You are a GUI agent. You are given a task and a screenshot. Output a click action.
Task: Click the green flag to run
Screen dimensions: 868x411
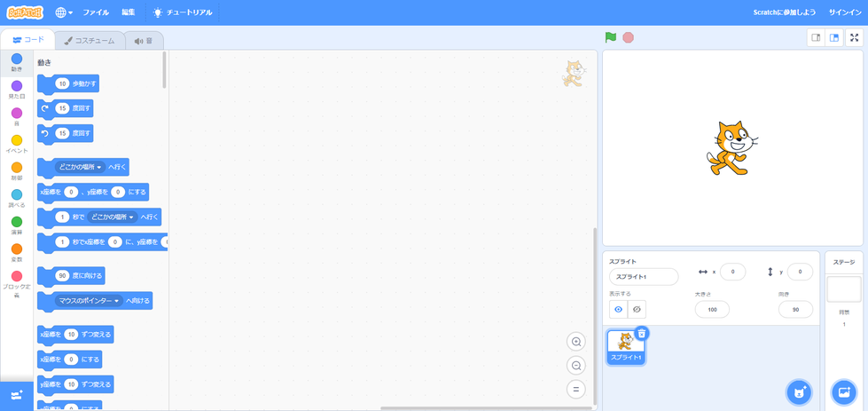coord(611,37)
